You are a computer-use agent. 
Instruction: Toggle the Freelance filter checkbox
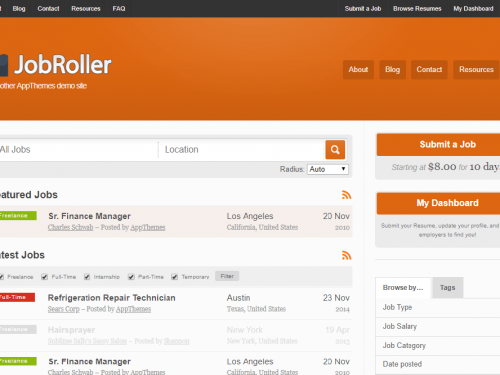2,277
